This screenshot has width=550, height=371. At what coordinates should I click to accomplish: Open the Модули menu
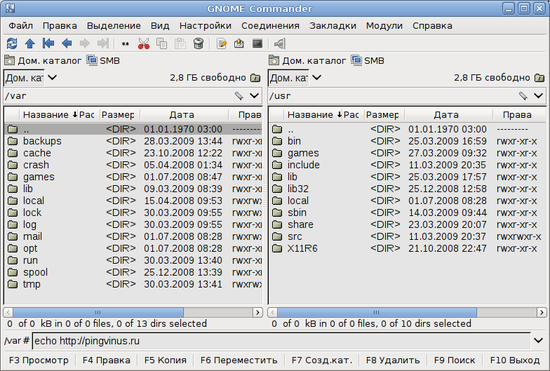(384, 26)
